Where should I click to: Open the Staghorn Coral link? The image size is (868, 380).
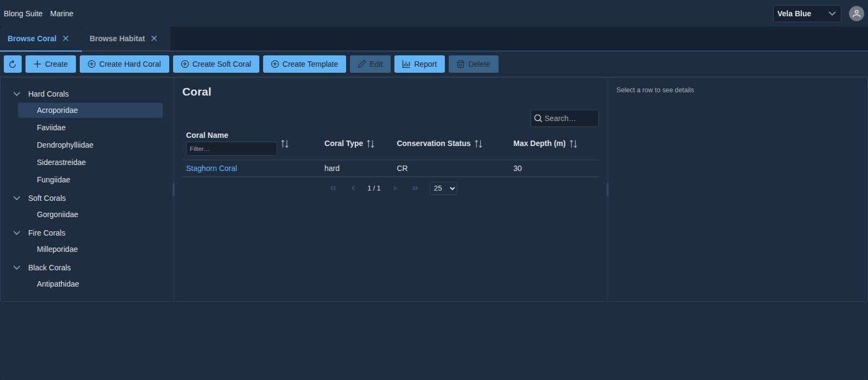click(x=212, y=168)
